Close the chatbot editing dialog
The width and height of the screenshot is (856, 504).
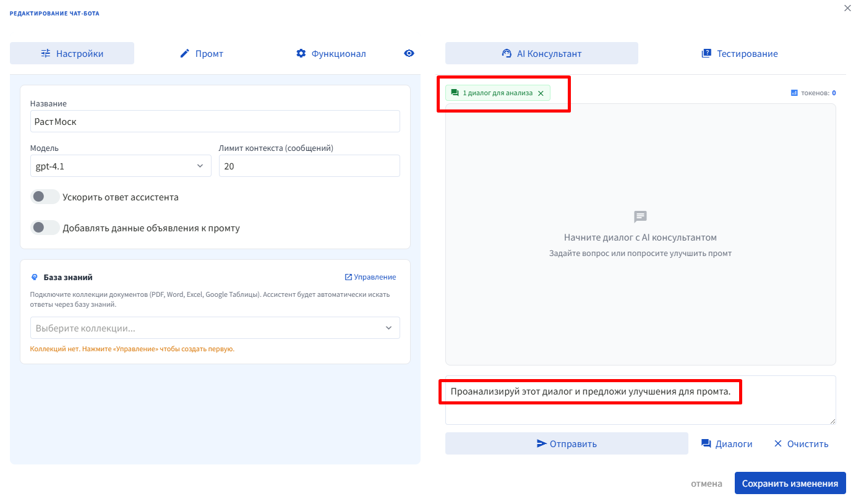(x=847, y=8)
